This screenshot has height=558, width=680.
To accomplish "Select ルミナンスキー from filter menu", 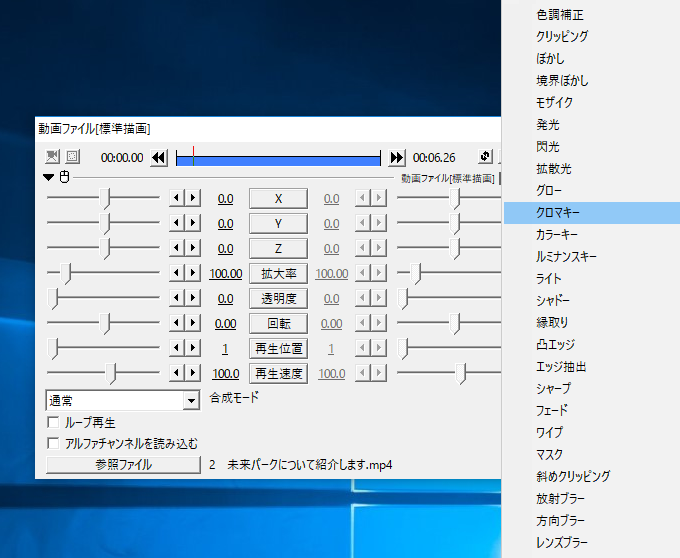I will [x=590, y=257].
